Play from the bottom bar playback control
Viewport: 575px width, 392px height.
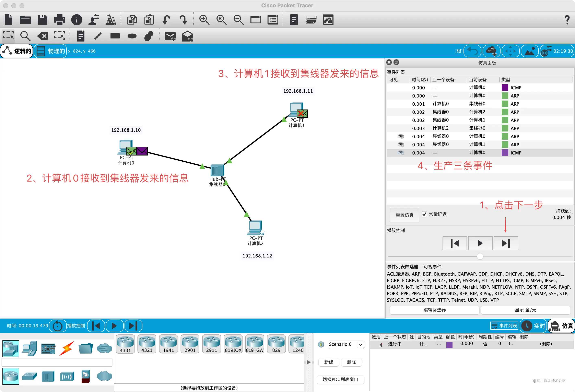[x=115, y=326]
